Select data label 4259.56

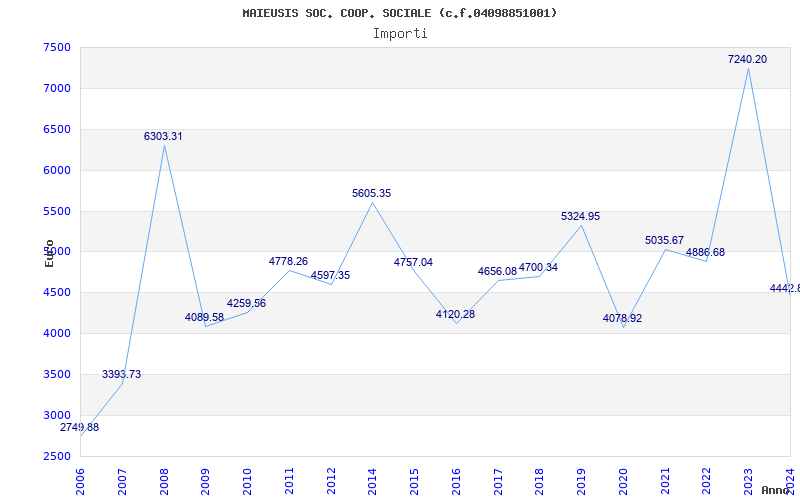coord(246,304)
